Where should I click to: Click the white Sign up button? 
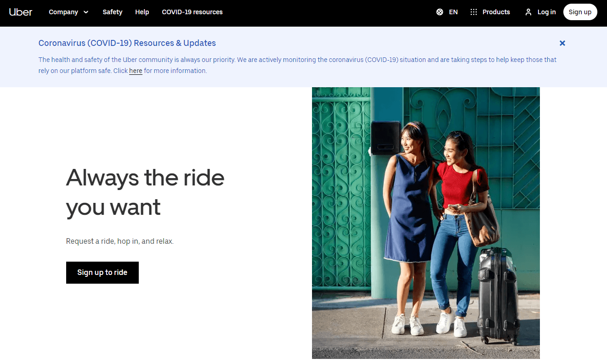pyautogui.click(x=580, y=12)
